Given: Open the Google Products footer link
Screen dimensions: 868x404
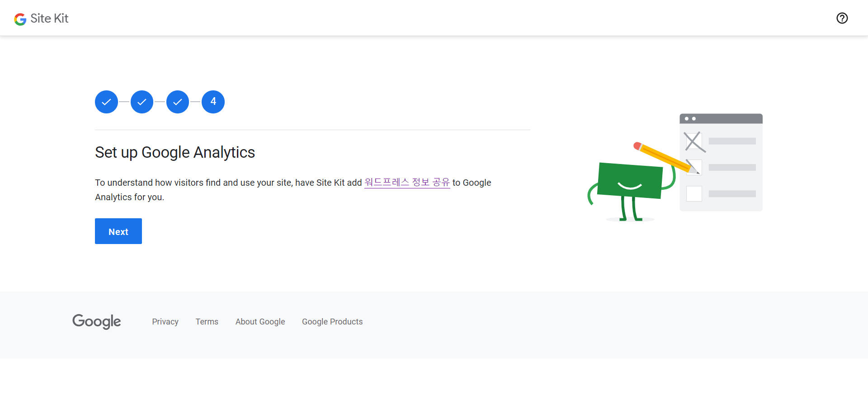Looking at the screenshot, I should click(x=332, y=322).
